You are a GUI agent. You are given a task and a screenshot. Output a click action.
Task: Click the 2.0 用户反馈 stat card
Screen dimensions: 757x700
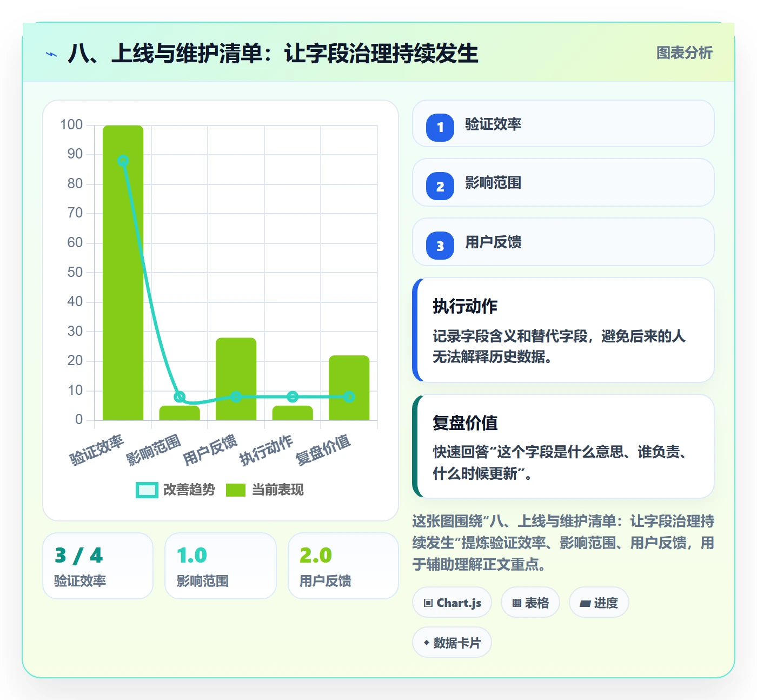pos(343,566)
